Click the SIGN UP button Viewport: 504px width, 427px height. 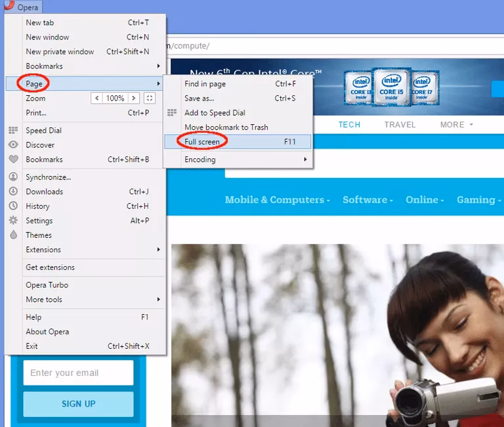coord(79,404)
